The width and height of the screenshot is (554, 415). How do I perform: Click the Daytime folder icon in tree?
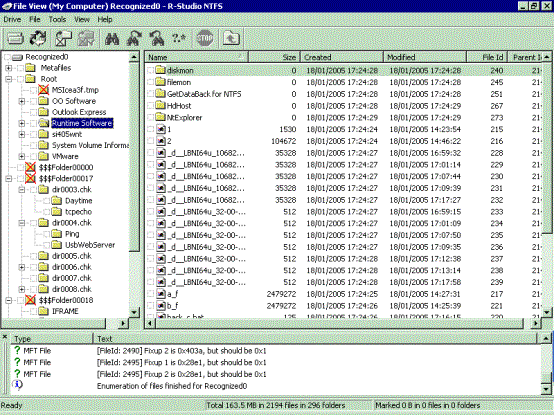pos(57,201)
